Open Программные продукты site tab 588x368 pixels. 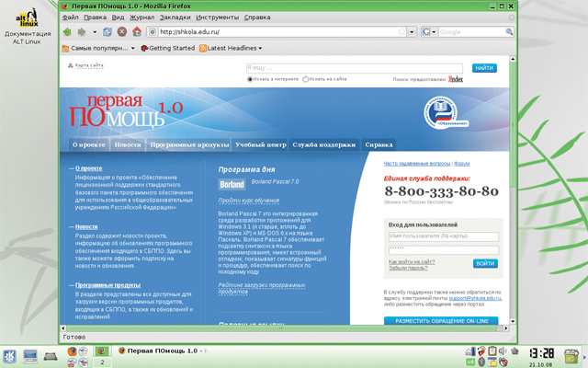[x=189, y=144]
